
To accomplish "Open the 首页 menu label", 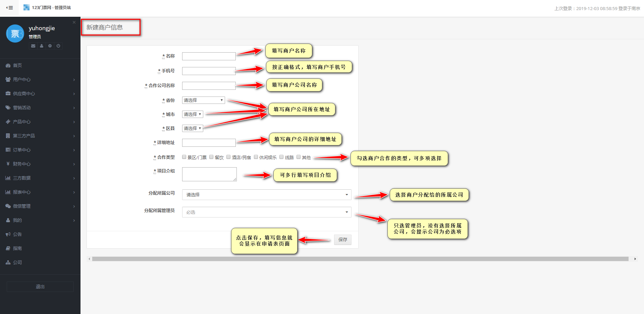I will pyautogui.click(x=17, y=65).
